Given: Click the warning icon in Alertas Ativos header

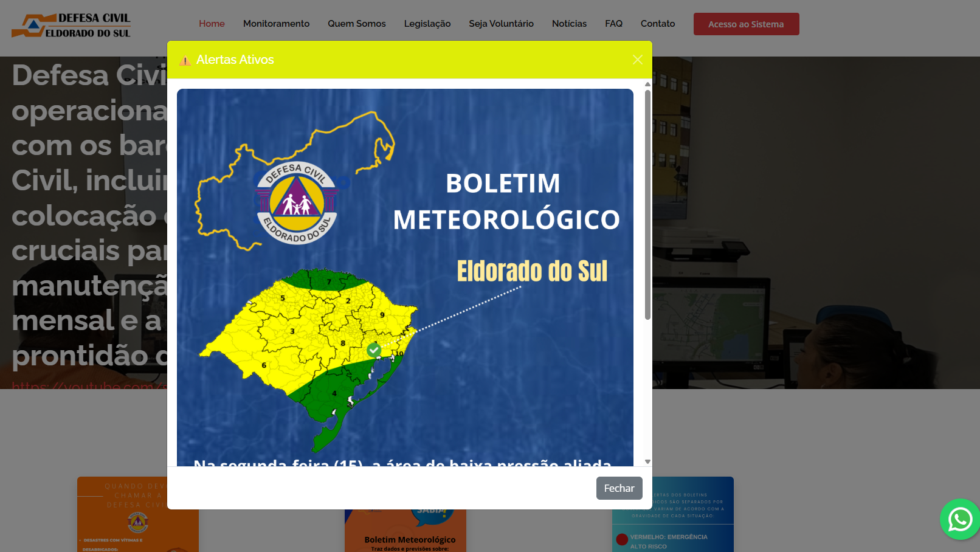Looking at the screenshot, I should click(x=185, y=60).
